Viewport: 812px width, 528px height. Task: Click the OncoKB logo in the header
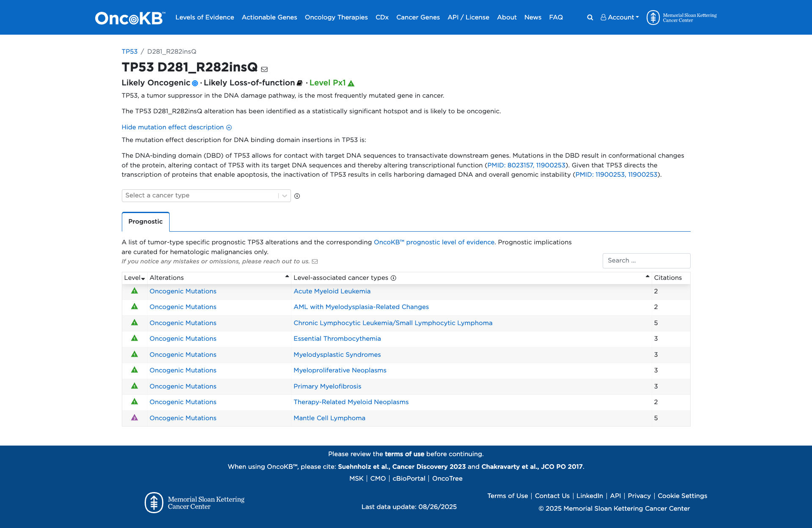coord(130,18)
